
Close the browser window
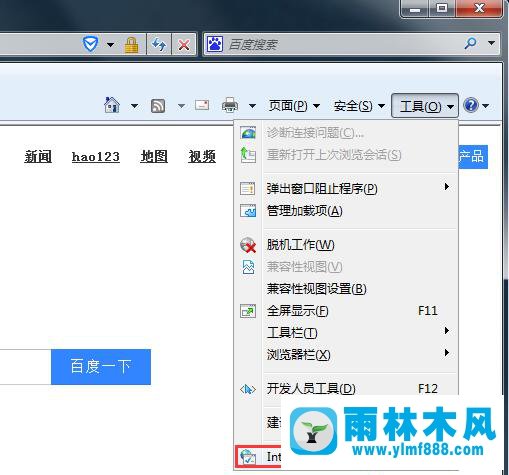pyautogui.click(x=479, y=8)
